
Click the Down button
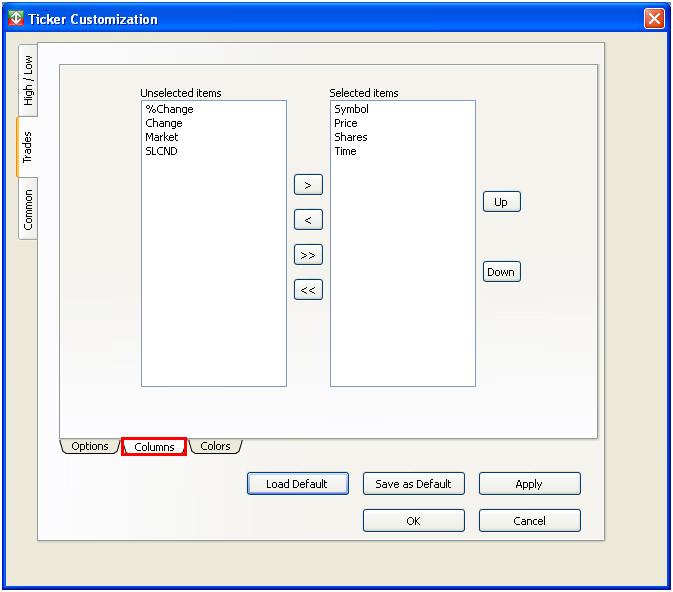501,272
